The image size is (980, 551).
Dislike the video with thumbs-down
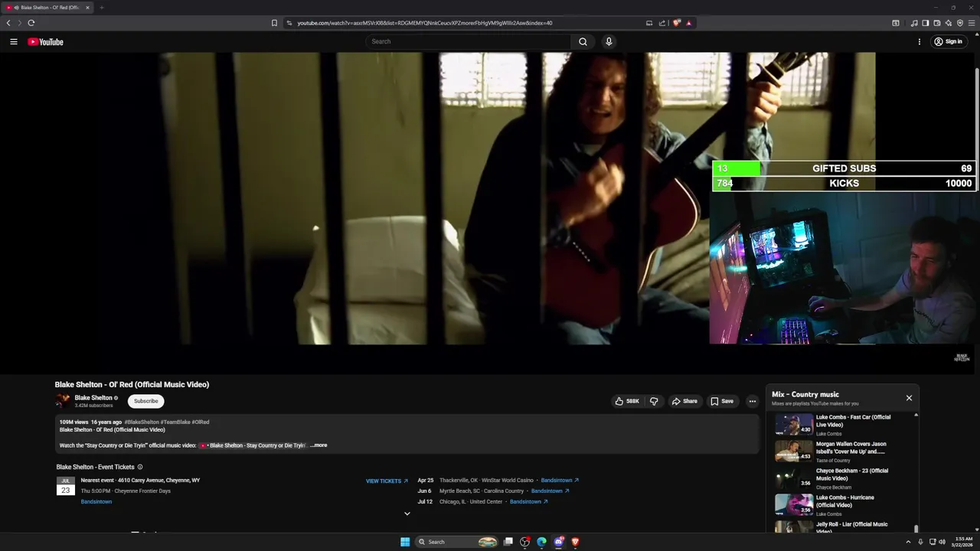(654, 401)
